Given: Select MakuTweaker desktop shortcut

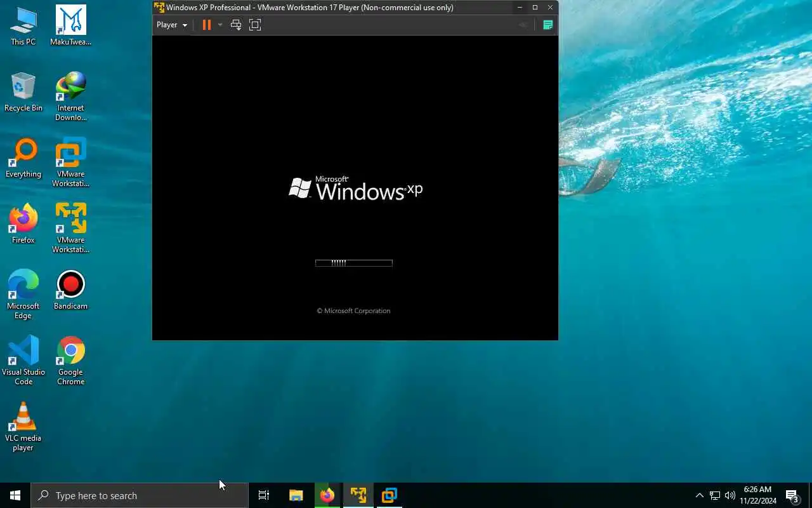Looking at the screenshot, I should point(70,26).
